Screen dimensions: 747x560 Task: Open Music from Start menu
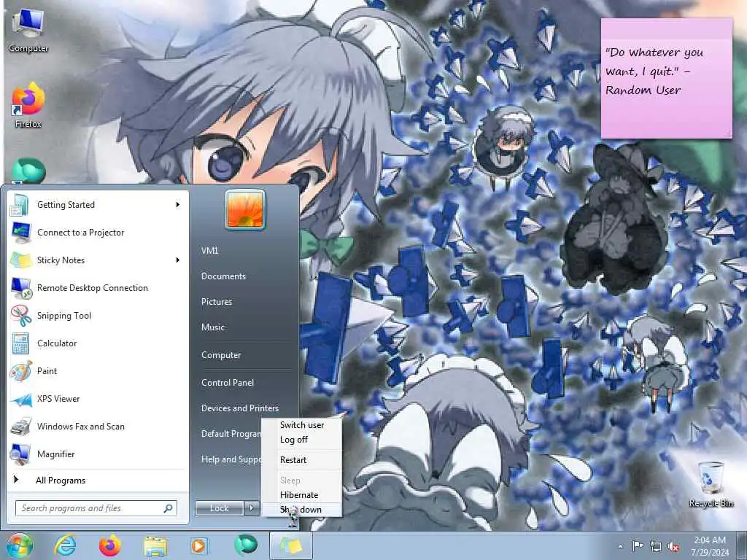pyautogui.click(x=213, y=327)
